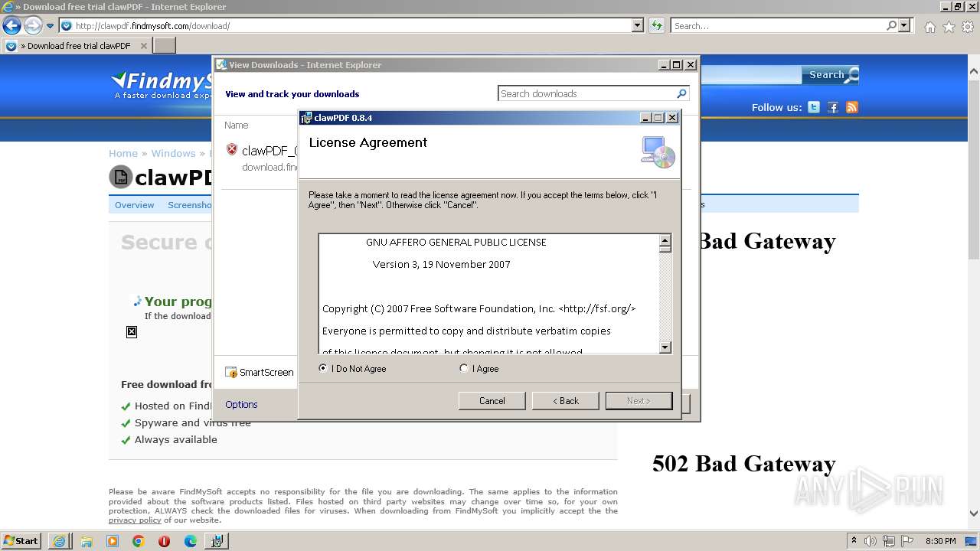Click the IE search magnifier icon

892,25
